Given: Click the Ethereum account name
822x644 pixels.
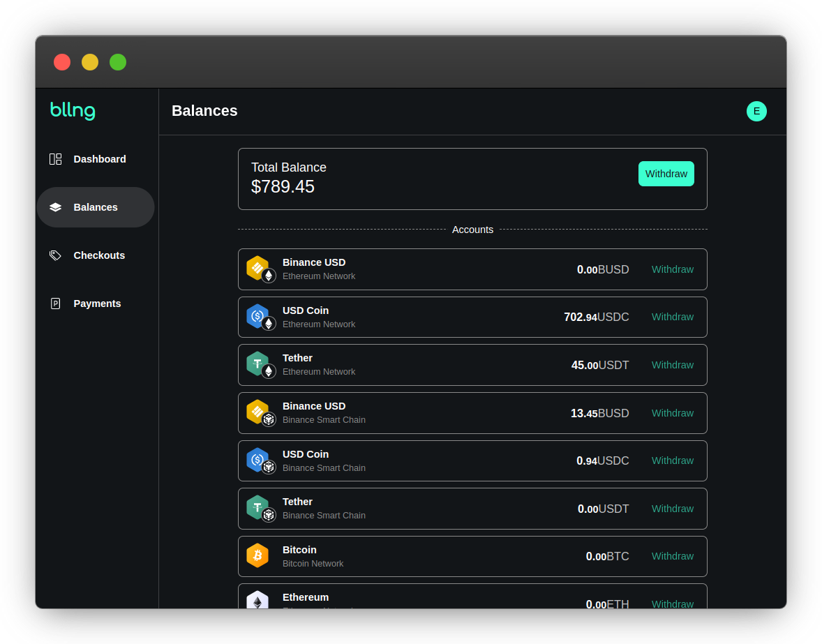Looking at the screenshot, I should pos(306,597).
